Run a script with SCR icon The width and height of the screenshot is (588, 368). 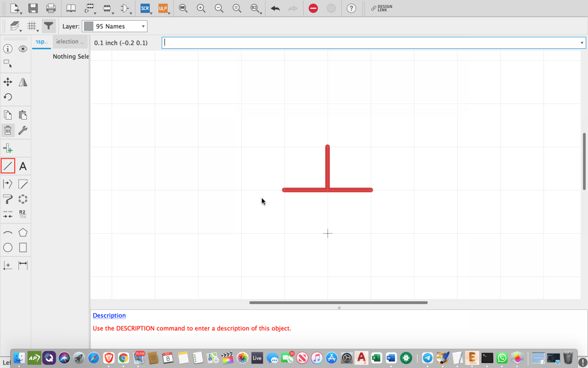coord(145,8)
